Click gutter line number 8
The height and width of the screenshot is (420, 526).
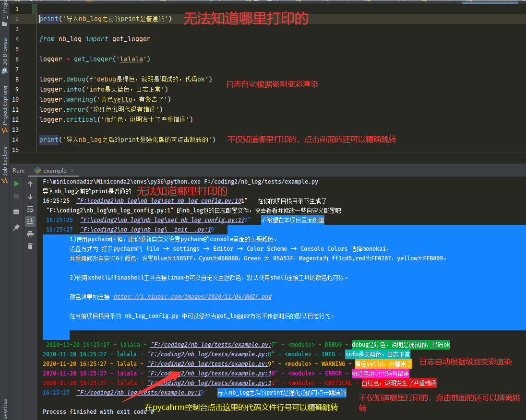click(17, 80)
